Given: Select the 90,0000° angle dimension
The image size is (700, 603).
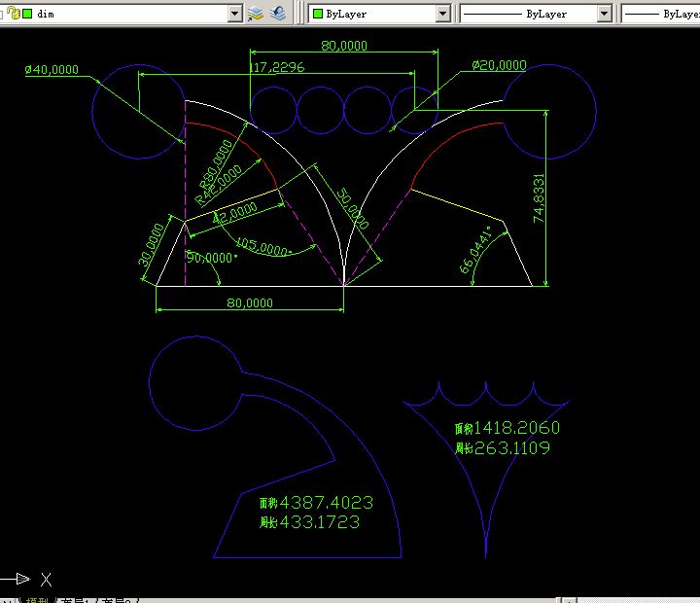Looking at the screenshot, I should tap(212, 258).
